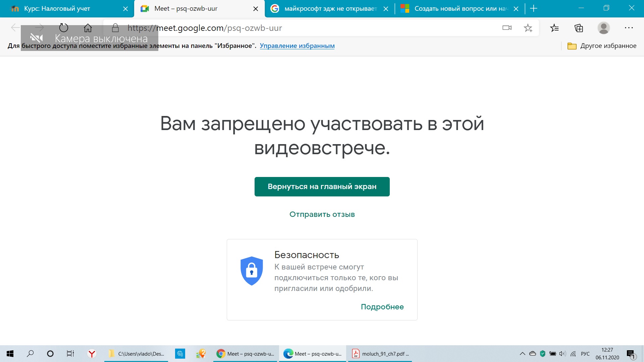644x362 pixels.
Task: Click the РУС language indicator
Action: tap(585, 354)
